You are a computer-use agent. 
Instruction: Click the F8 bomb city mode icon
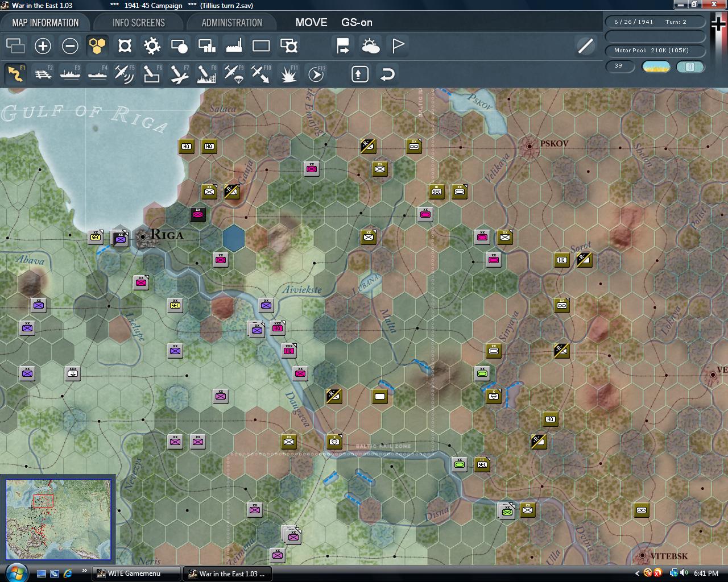point(206,74)
